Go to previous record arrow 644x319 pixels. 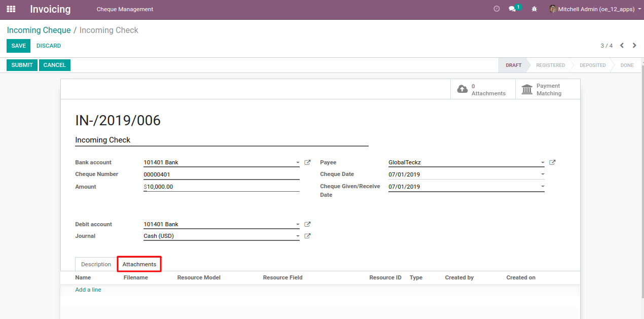pyautogui.click(x=622, y=46)
